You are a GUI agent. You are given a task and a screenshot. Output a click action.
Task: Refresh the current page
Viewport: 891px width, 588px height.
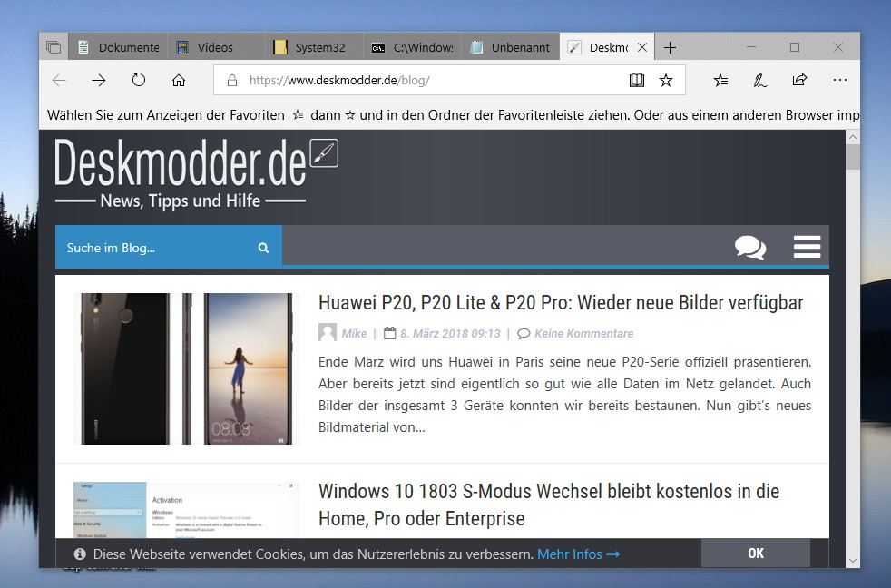139,80
